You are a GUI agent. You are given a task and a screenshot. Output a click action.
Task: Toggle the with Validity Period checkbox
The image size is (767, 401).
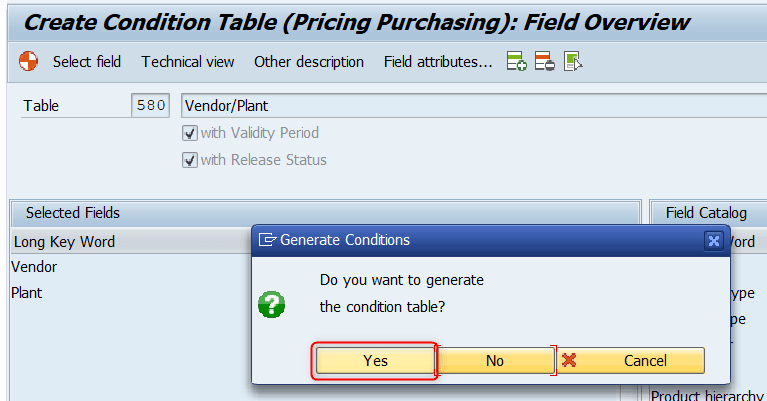tap(190, 133)
